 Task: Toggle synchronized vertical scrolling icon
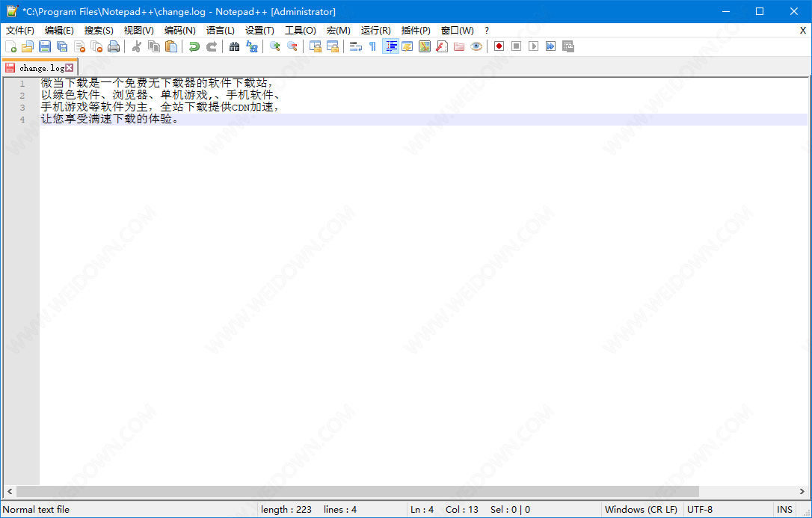pos(316,46)
